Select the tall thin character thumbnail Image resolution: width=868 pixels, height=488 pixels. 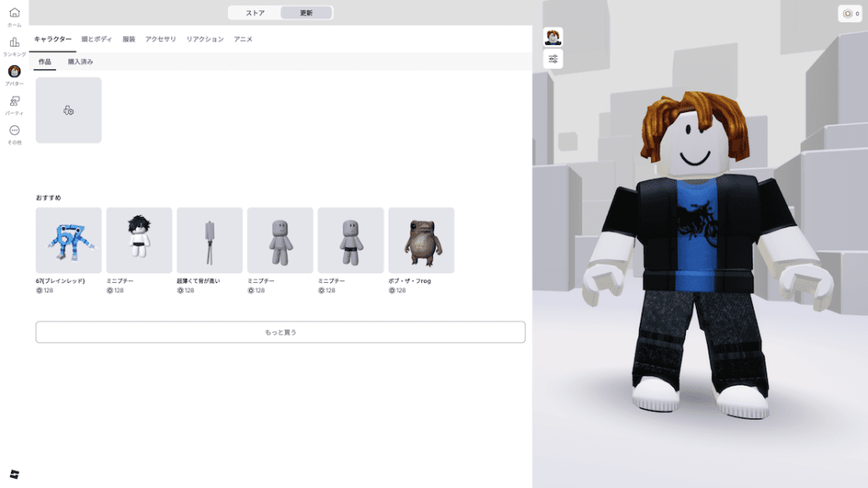pyautogui.click(x=210, y=240)
